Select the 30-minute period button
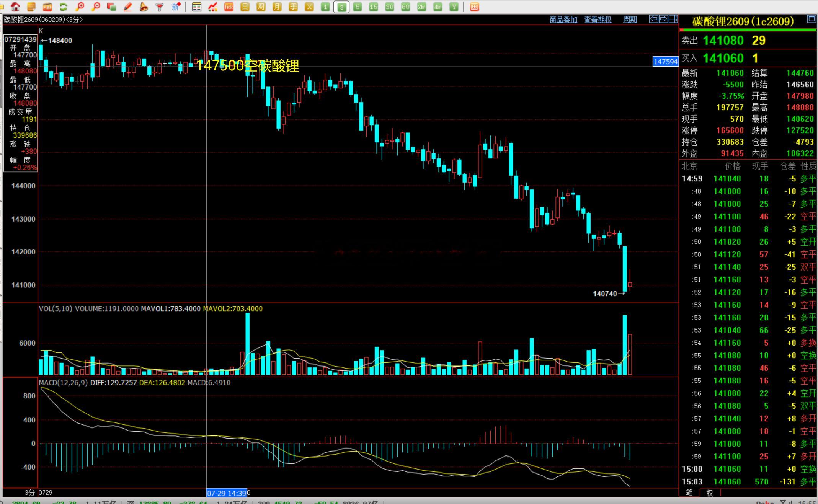The image size is (818, 504). click(390, 7)
